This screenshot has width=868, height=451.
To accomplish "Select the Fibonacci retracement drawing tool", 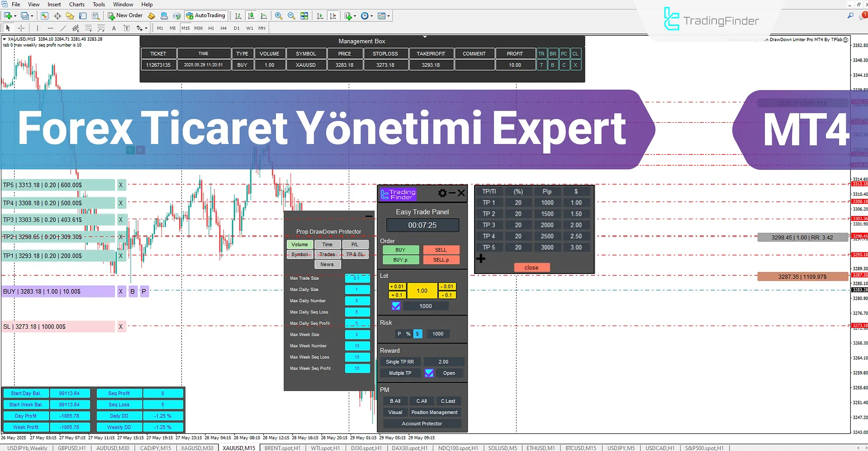I will pos(88,28).
